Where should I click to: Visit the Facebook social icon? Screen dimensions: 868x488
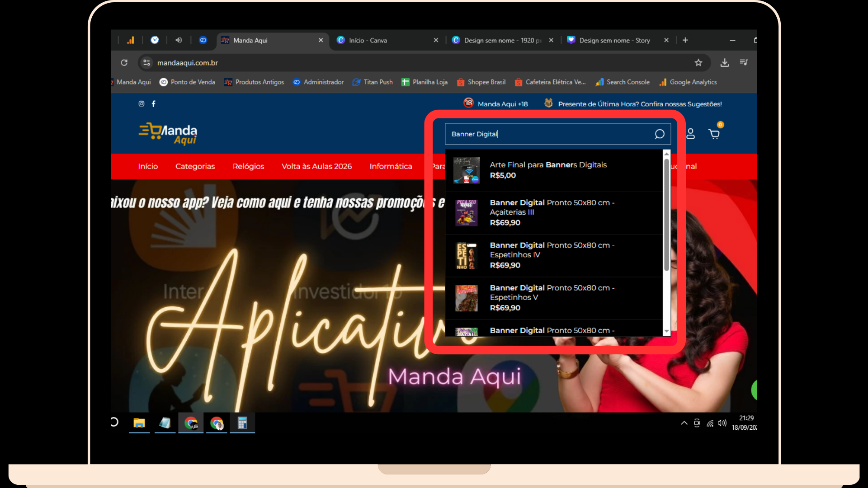click(x=154, y=104)
